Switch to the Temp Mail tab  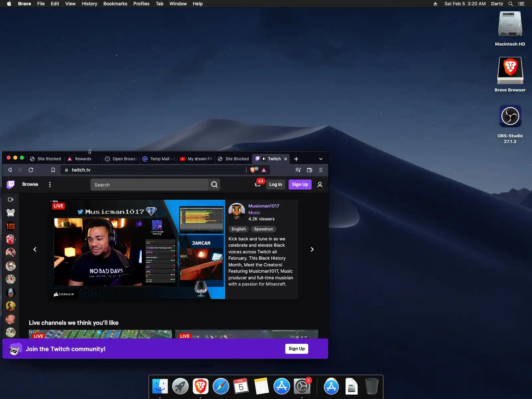pos(159,159)
